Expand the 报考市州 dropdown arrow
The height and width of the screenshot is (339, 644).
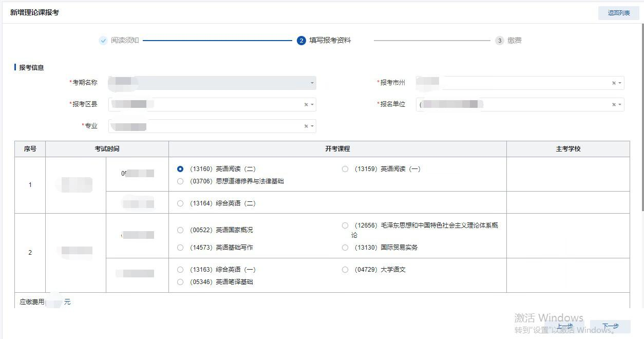click(x=620, y=83)
